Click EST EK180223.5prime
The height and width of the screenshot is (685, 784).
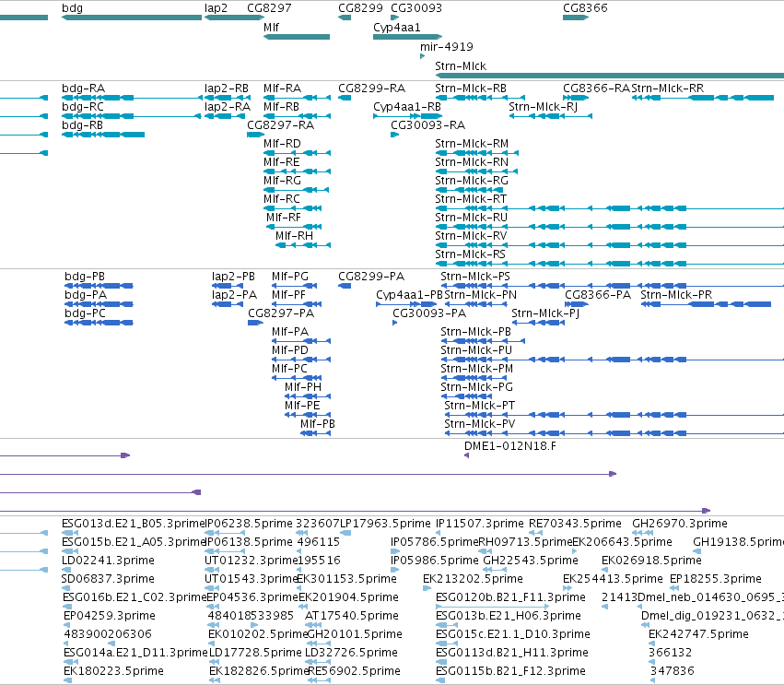click(113, 671)
